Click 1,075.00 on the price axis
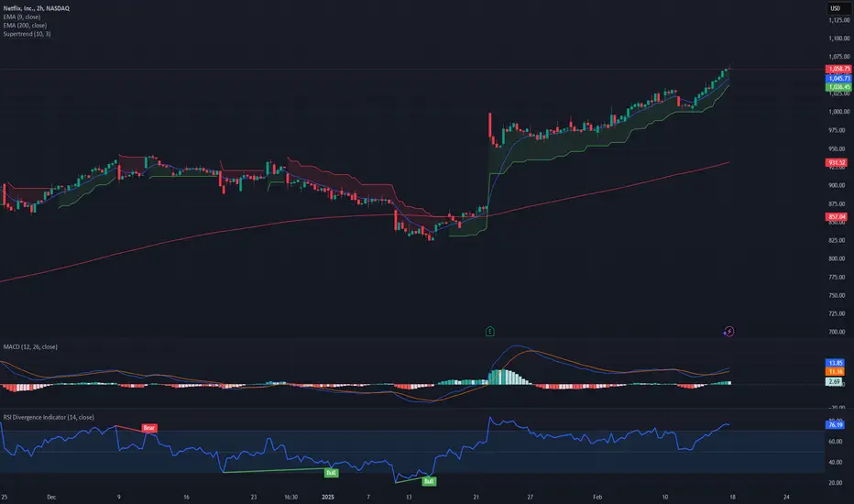 point(838,57)
